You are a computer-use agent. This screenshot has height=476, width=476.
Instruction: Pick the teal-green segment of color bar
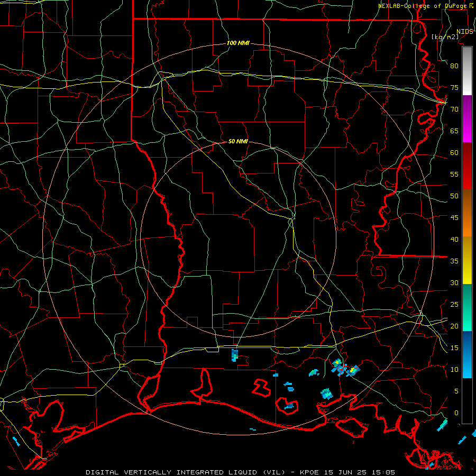tap(467, 307)
